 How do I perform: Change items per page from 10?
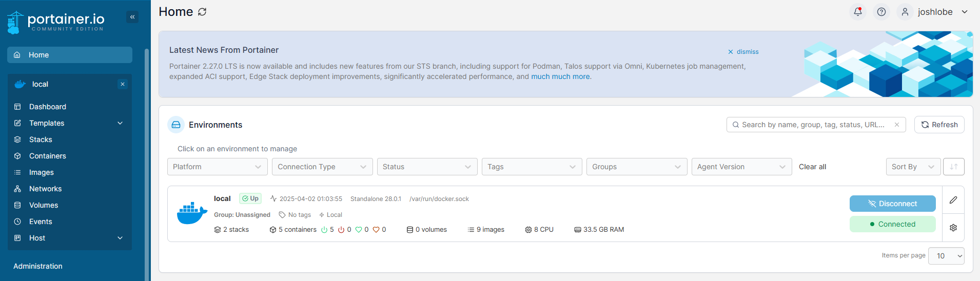946,256
